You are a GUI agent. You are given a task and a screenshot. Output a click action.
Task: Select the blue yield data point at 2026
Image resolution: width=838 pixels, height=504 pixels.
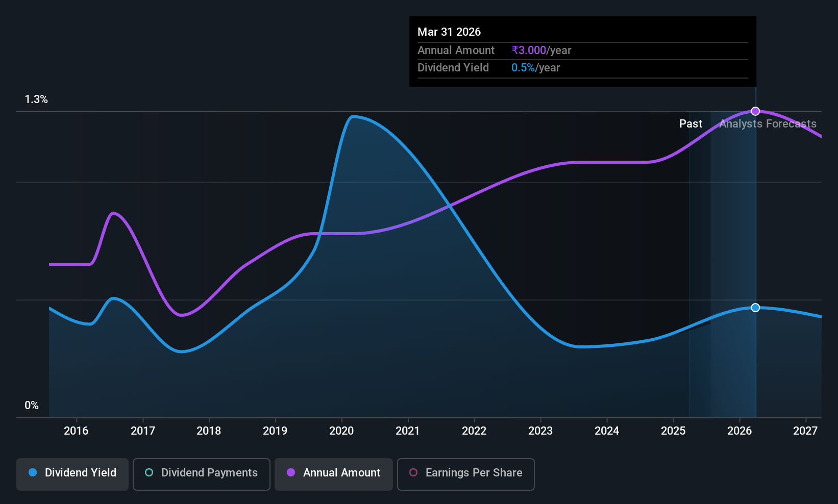point(755,308)
